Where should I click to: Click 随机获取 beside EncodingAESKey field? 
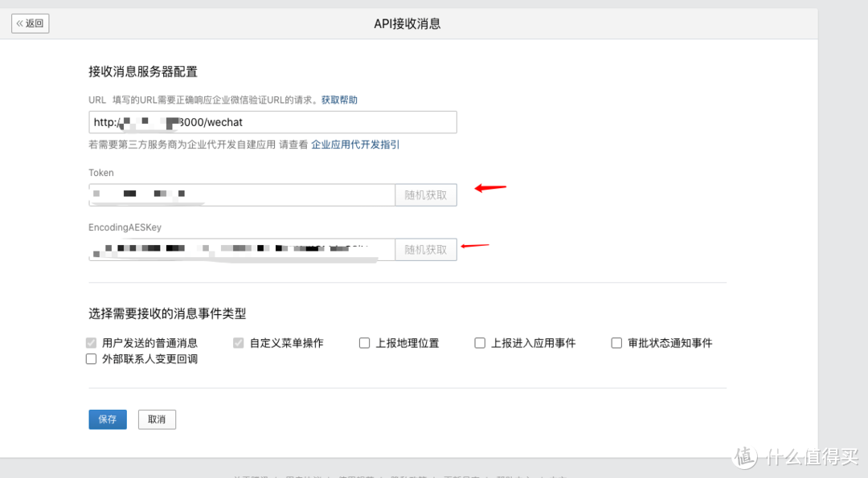425,249
